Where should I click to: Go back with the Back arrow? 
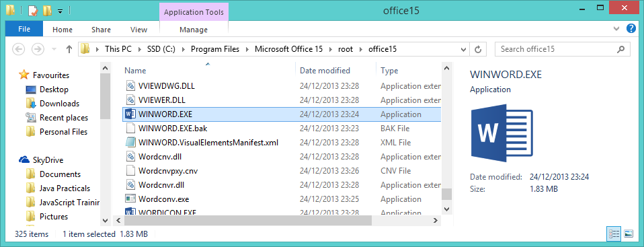(19, 49)
